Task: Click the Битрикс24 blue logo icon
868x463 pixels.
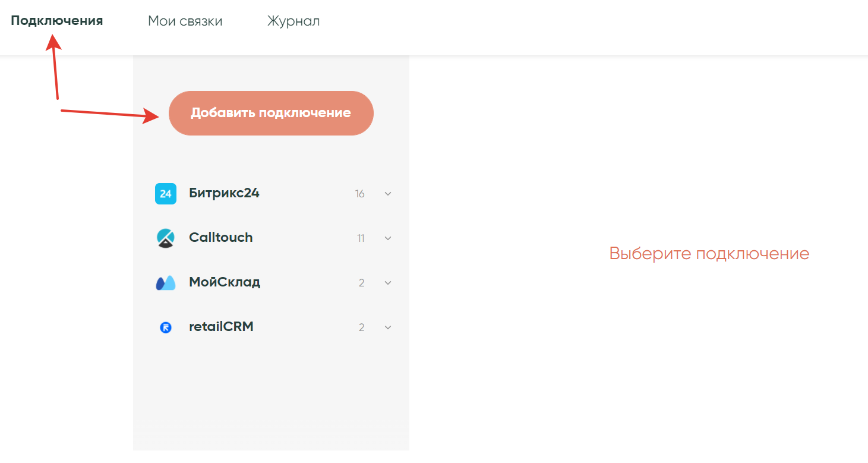Action: [x=166, y=194]
